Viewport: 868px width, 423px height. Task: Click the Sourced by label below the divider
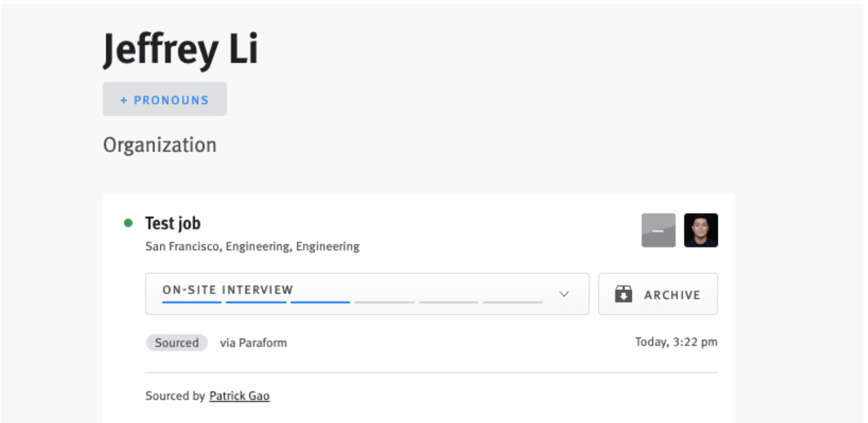[x=173, y=396]
